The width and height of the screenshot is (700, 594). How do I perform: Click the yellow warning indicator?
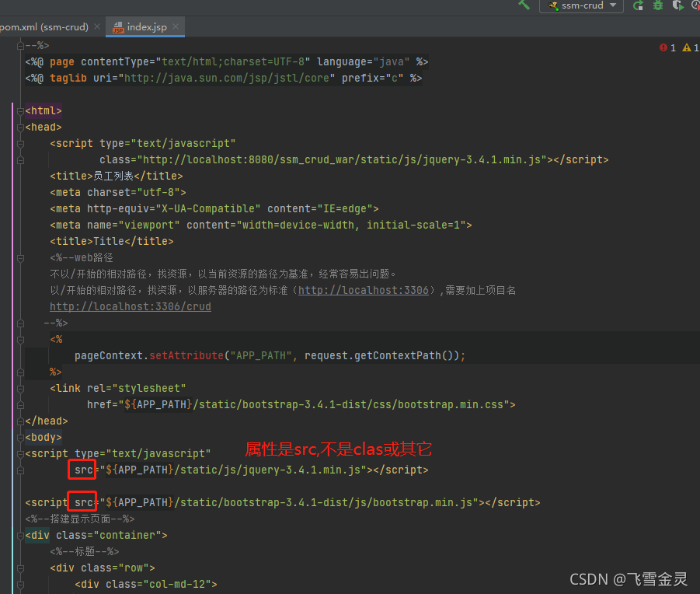point(690,47)
